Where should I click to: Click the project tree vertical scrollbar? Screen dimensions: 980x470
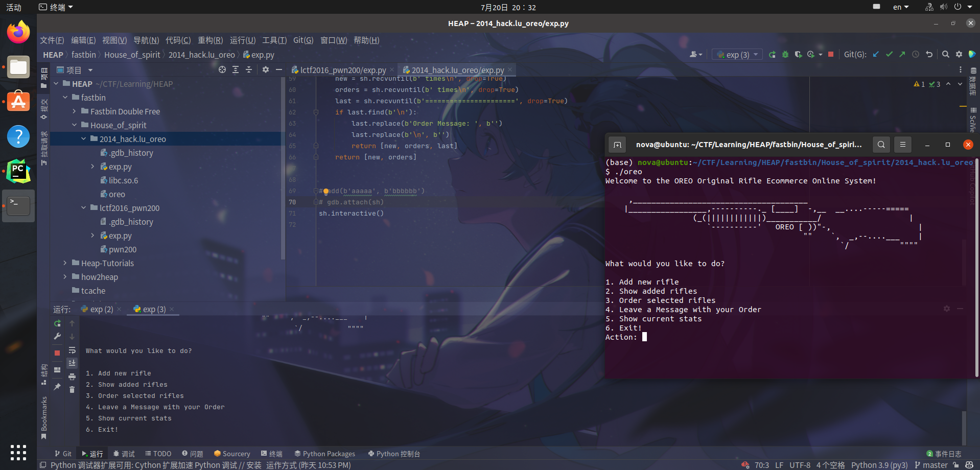tap(283, 169)
